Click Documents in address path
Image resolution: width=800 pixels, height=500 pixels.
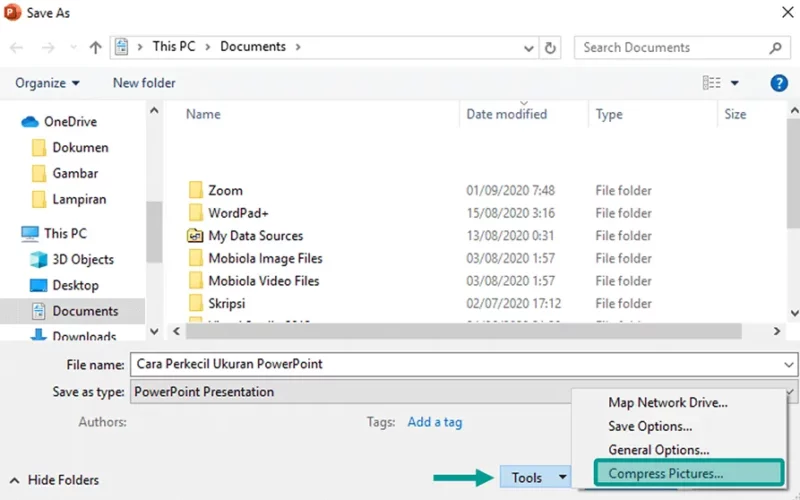(x=253, y=46)
